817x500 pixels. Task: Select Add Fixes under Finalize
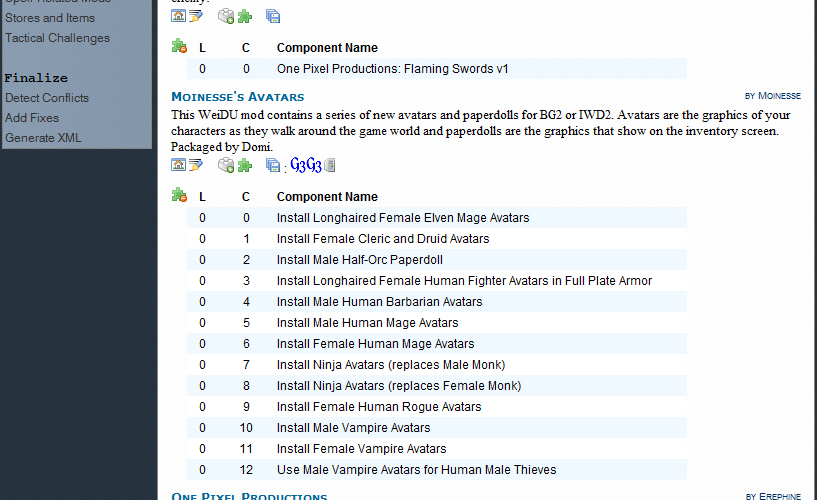click(32, 118)
